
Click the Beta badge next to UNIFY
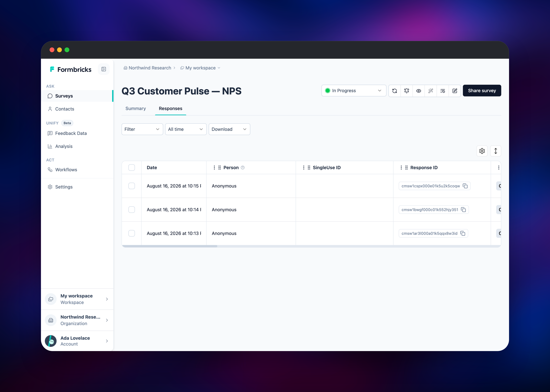67,123
